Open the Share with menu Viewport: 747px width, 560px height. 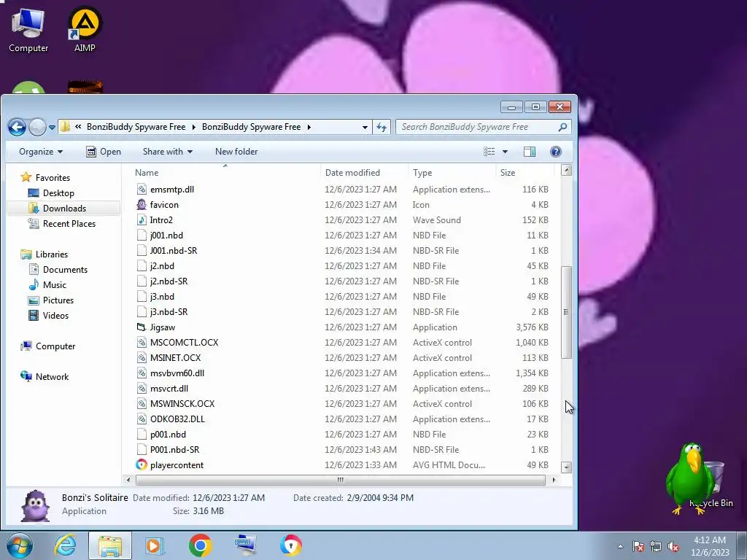pos(168,152)
